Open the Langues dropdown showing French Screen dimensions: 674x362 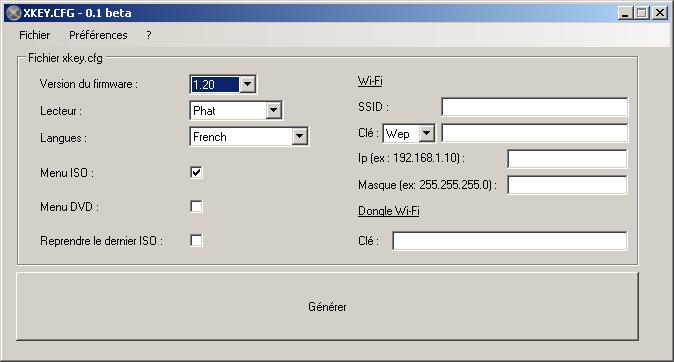[249, 137]
